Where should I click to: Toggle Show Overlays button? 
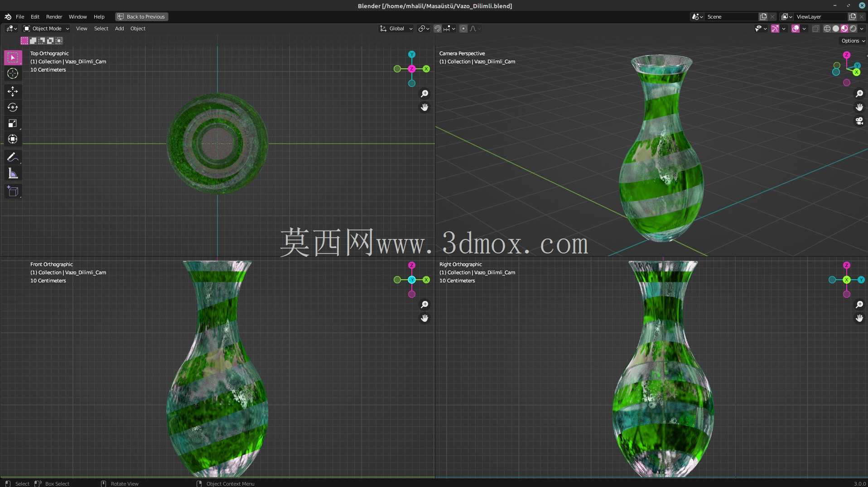[796, 29]
